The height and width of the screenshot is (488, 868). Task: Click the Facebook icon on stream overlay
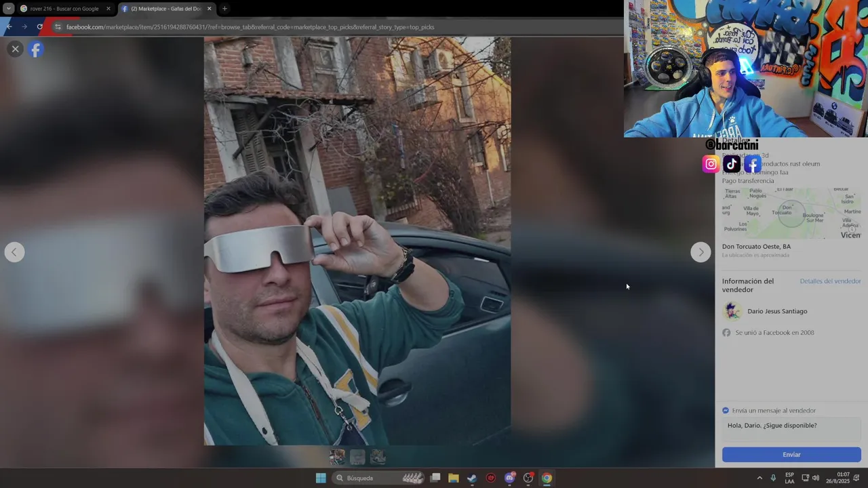click(752, 164)
